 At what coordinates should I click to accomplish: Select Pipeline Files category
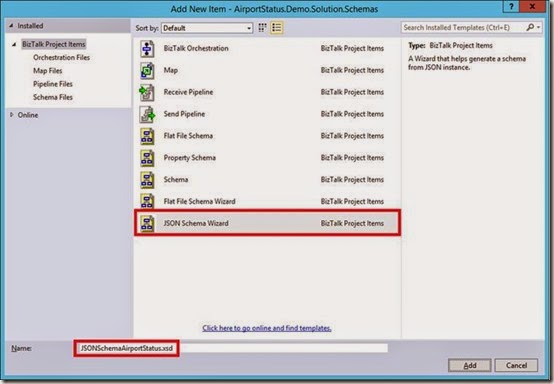point(53,84)
